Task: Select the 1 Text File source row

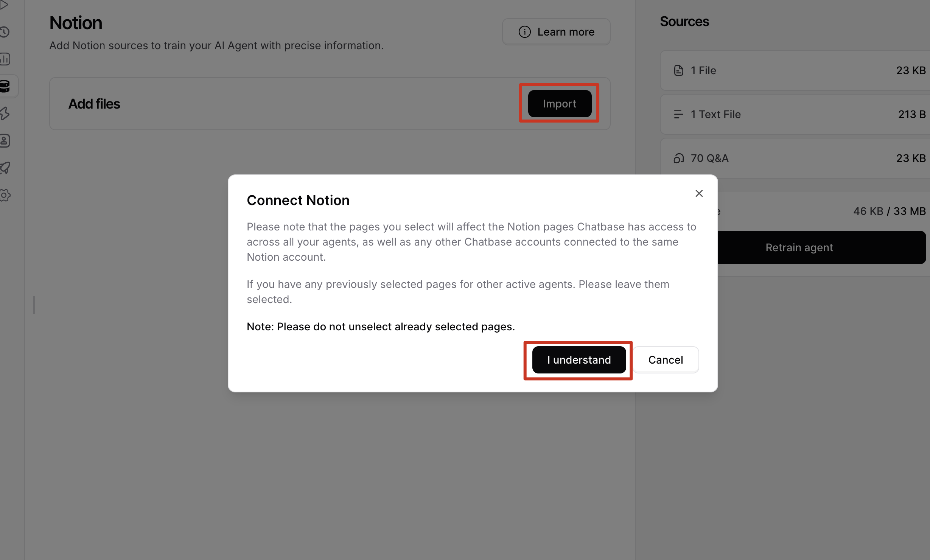Action: click(795, 114)
